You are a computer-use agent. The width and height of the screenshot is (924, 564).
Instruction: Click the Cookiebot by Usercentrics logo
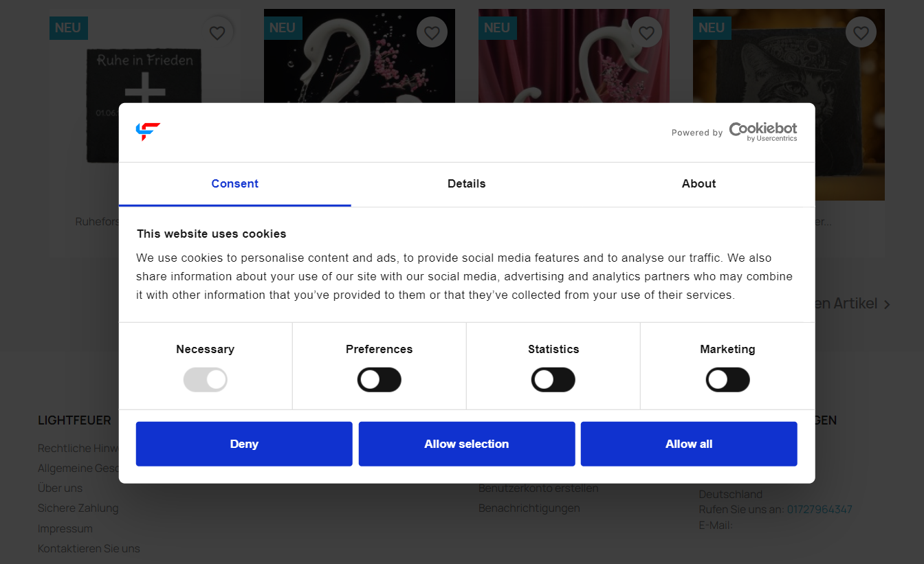pos(763,132)
